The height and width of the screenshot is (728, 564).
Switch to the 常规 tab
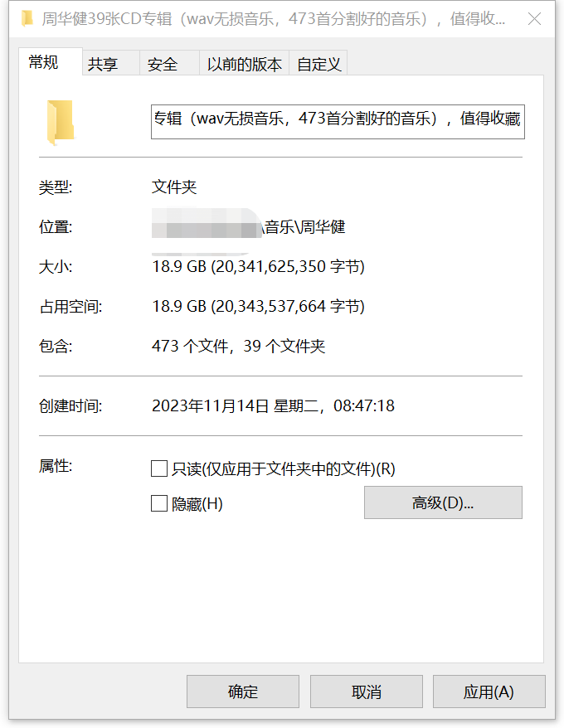pyautogui.click(x=50, y=61)
